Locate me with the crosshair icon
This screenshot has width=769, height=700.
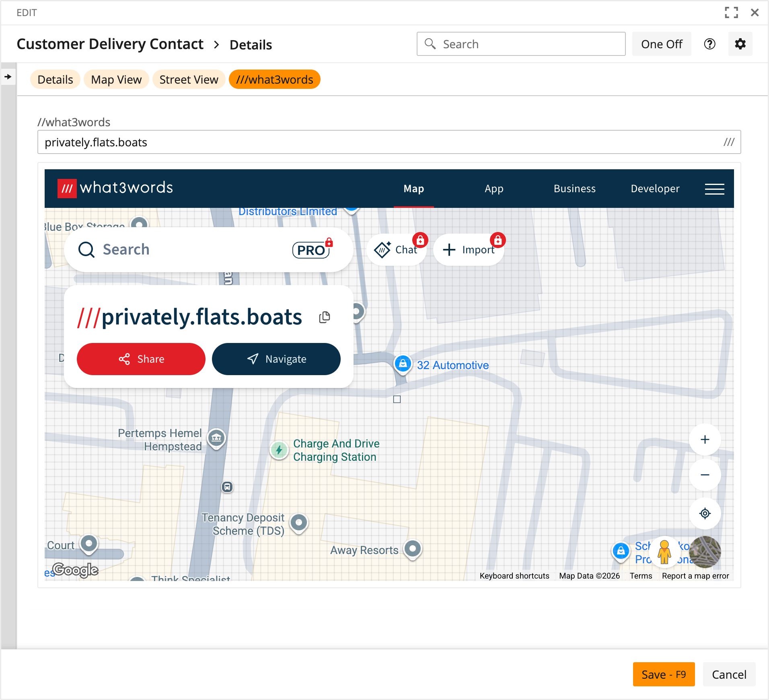[705, 513]
